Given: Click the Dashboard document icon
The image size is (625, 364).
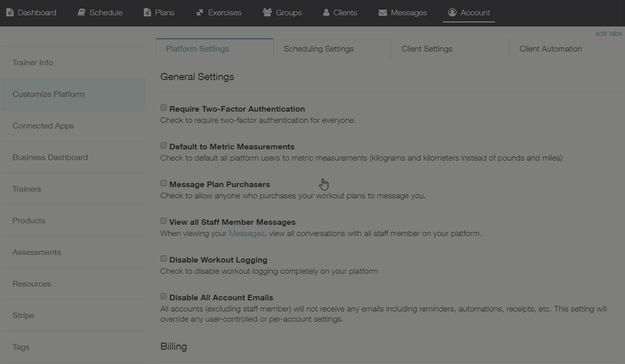Looking at the screenshot, I should click(x=10, y=12).
